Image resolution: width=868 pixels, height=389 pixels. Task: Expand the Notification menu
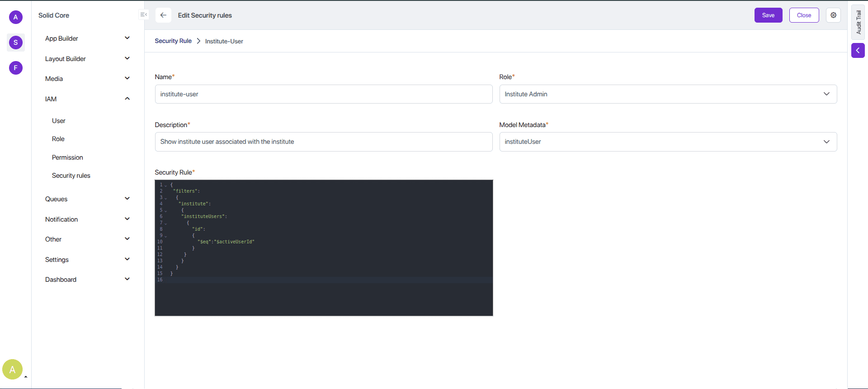pos(87,219)
